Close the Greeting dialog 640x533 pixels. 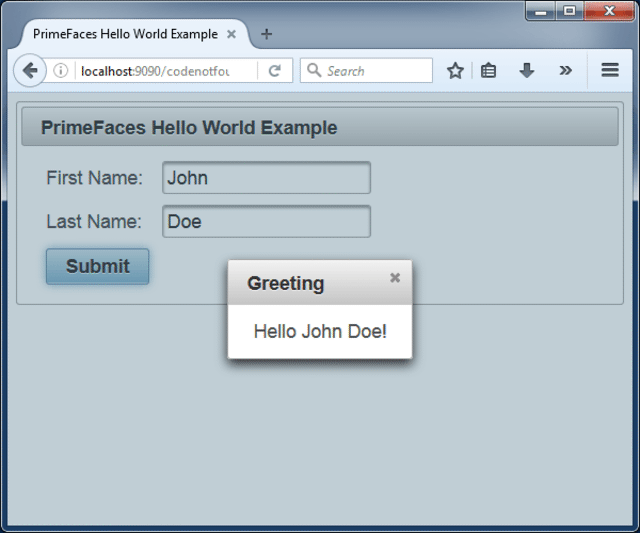click(x=395, y=278)
